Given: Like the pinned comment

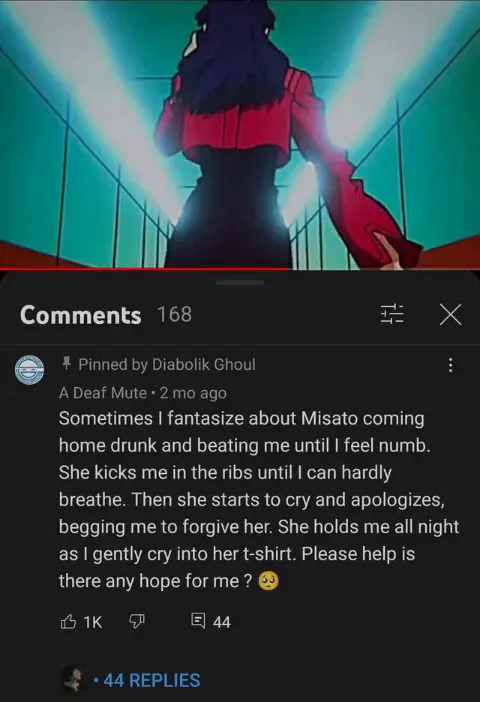Looking at the screenshot, I should pos(68,621).
